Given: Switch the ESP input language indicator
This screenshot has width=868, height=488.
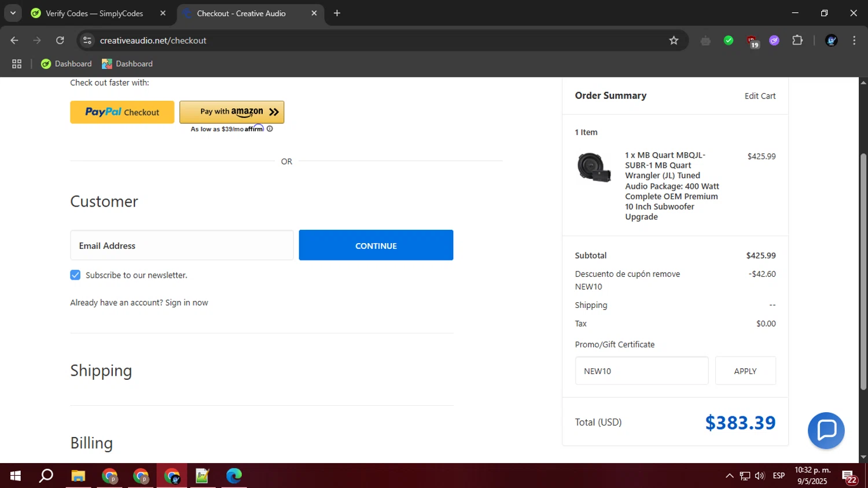Looking at the screenshot, I should click(x=779, y=476).
